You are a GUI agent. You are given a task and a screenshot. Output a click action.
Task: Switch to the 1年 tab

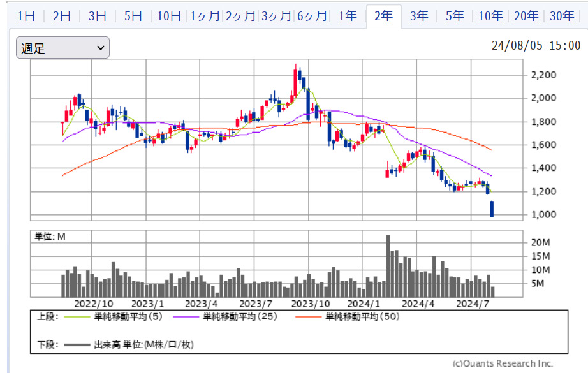[348, 17]
